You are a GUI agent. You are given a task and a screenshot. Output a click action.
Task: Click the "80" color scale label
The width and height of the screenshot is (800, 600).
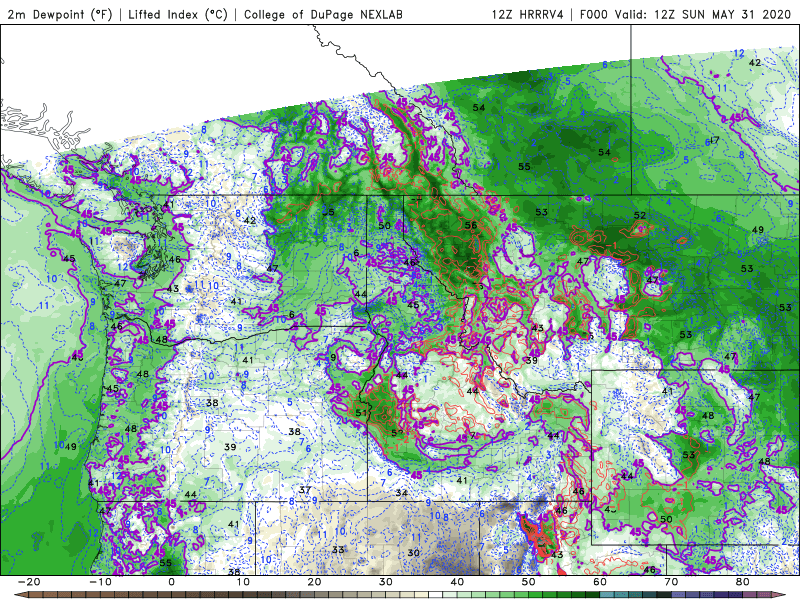(743, 582)
